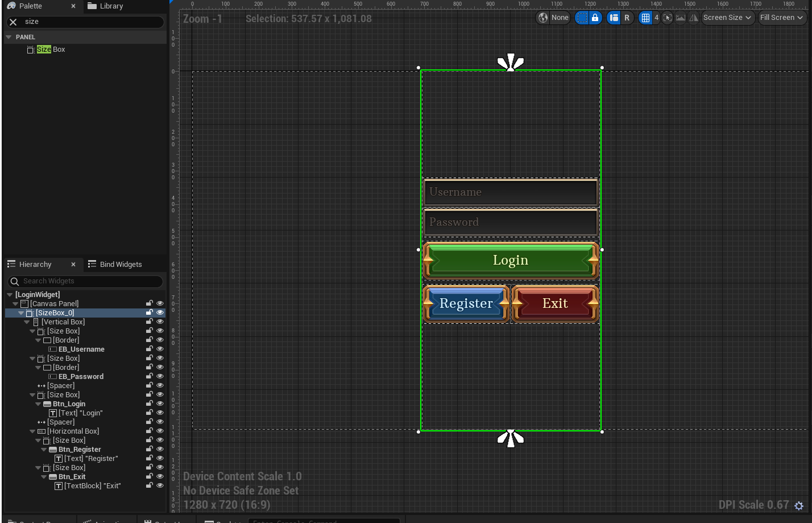Clear the palette search with the X

(x=13, y=22)
